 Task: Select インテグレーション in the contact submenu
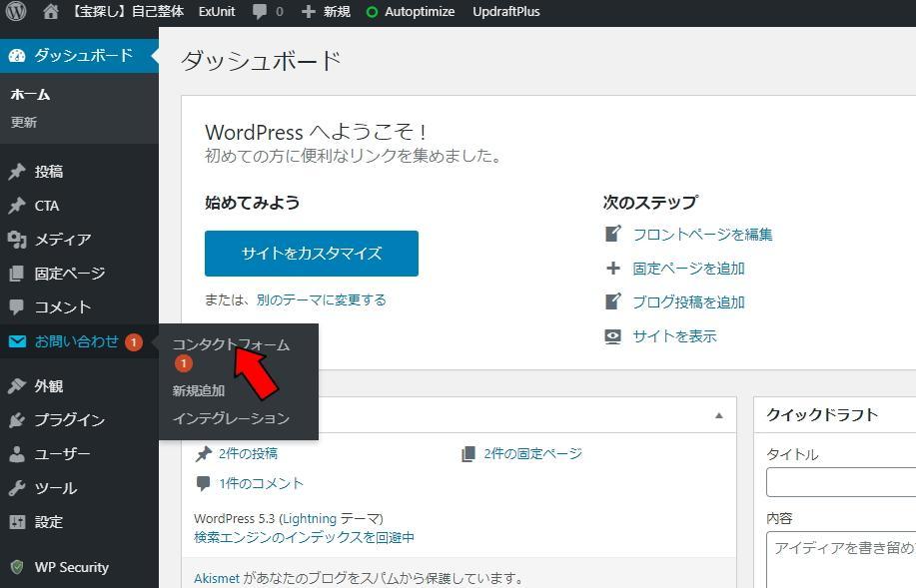(x=231, y=418)
